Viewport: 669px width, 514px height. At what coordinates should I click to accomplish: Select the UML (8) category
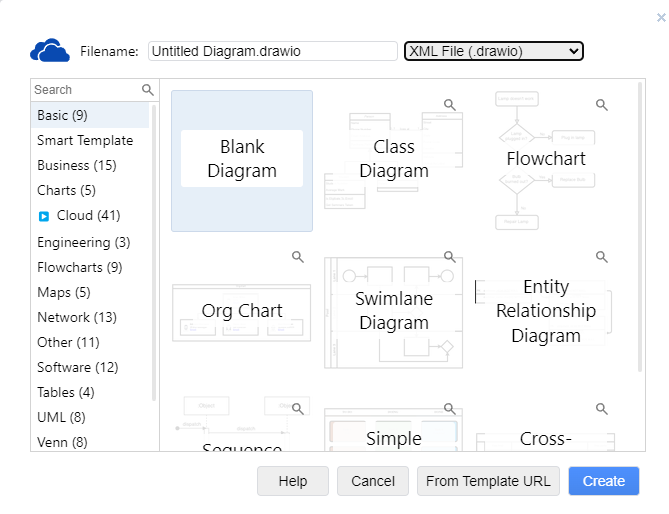[90, 417]
